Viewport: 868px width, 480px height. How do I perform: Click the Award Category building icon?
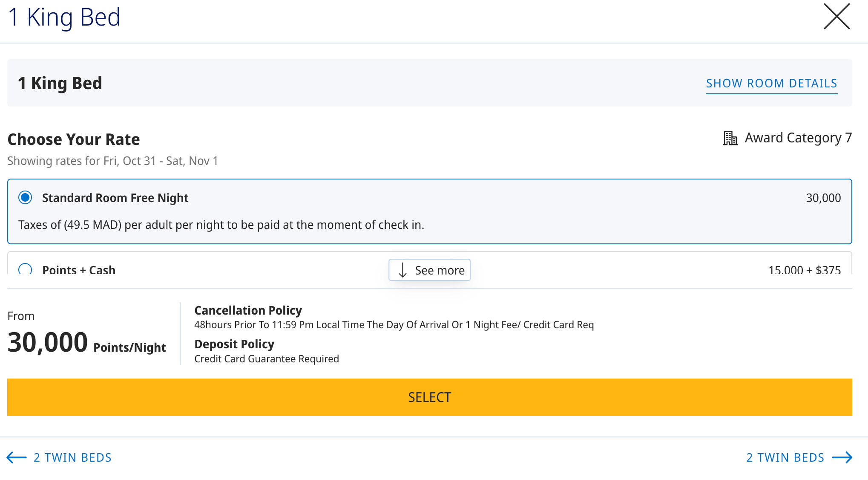(x=730, y=138)
